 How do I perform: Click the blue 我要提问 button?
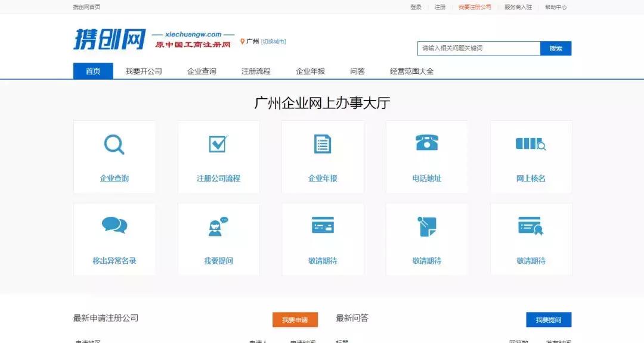548,319
